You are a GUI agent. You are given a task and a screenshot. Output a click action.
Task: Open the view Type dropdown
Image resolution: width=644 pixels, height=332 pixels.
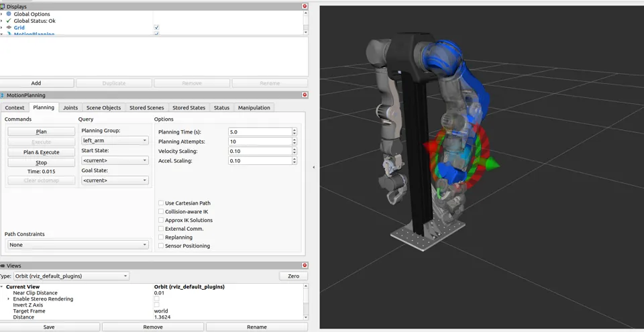click(x=72, y=276)
